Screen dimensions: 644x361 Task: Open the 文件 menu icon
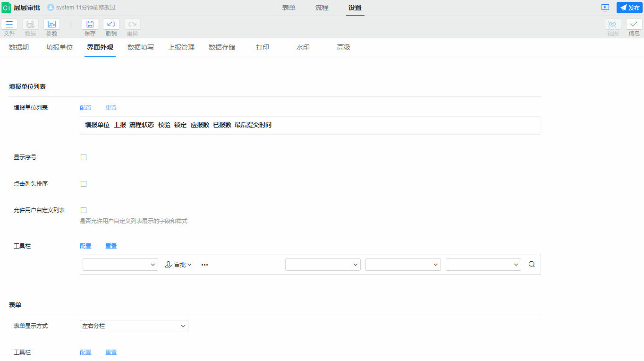tap(9, 25)
